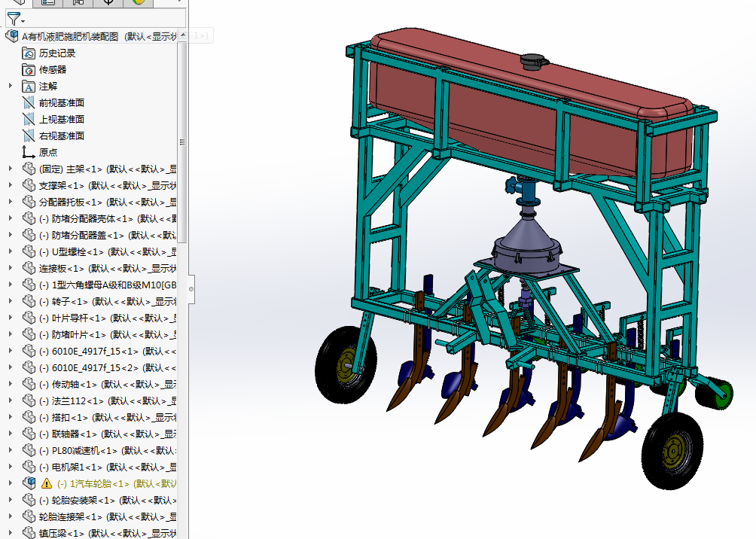This screenshot has width=756, height=539.
Task: Expand the 防堵分配器盖<1> component
Action: (10, 234)
